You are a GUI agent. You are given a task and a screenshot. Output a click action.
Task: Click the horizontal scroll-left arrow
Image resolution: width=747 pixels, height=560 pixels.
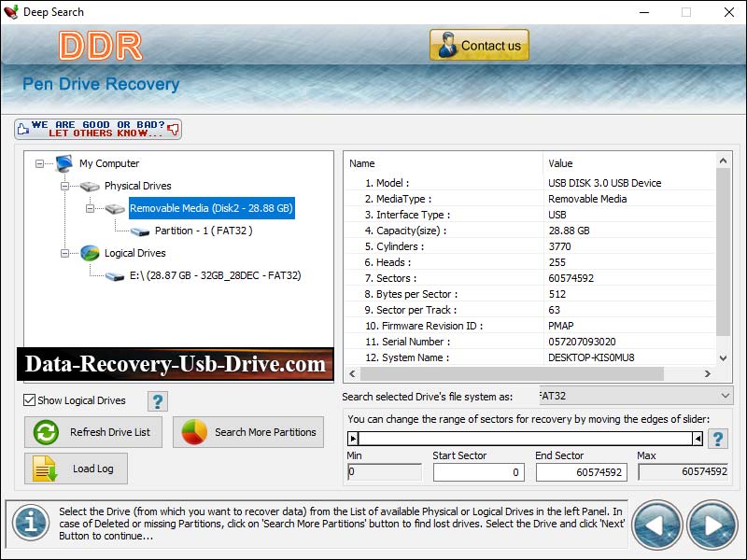(352, 374)
